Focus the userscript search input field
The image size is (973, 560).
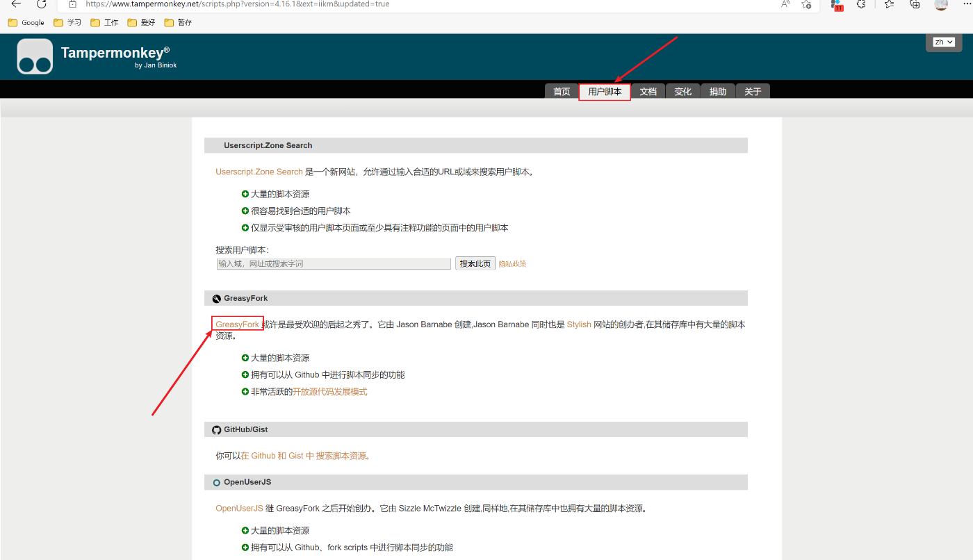334,264
